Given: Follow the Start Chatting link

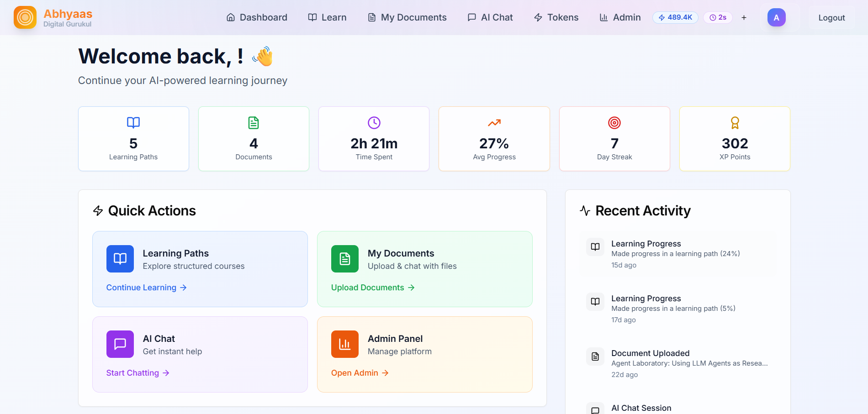Looking at the screenshot, I should (x=138, y=373).
